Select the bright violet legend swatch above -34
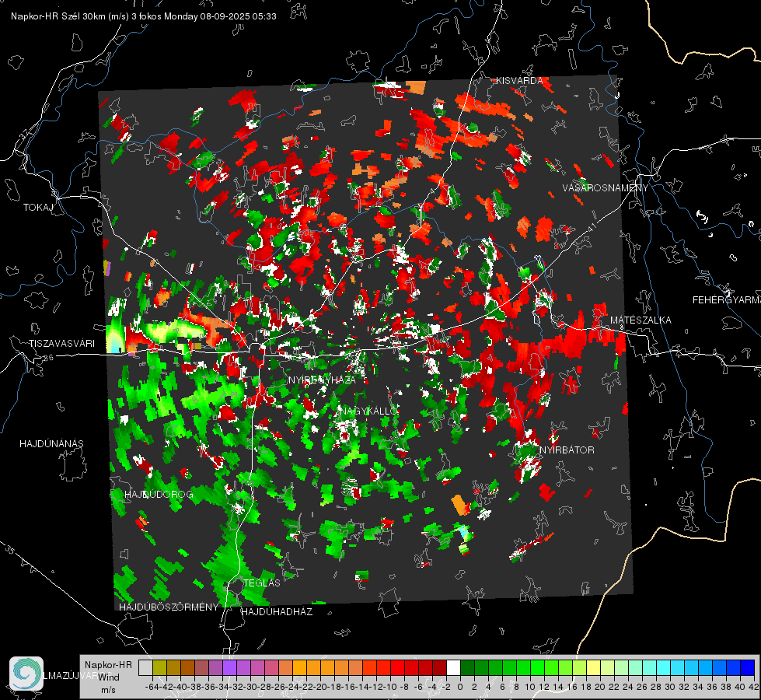This screenshot has height=700, width=761. coord(229,667)
